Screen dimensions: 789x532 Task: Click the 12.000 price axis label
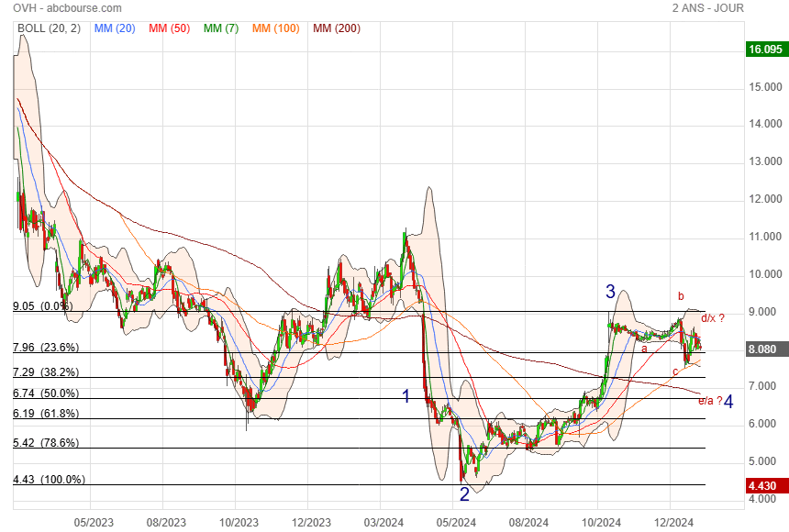coord(765,199)
